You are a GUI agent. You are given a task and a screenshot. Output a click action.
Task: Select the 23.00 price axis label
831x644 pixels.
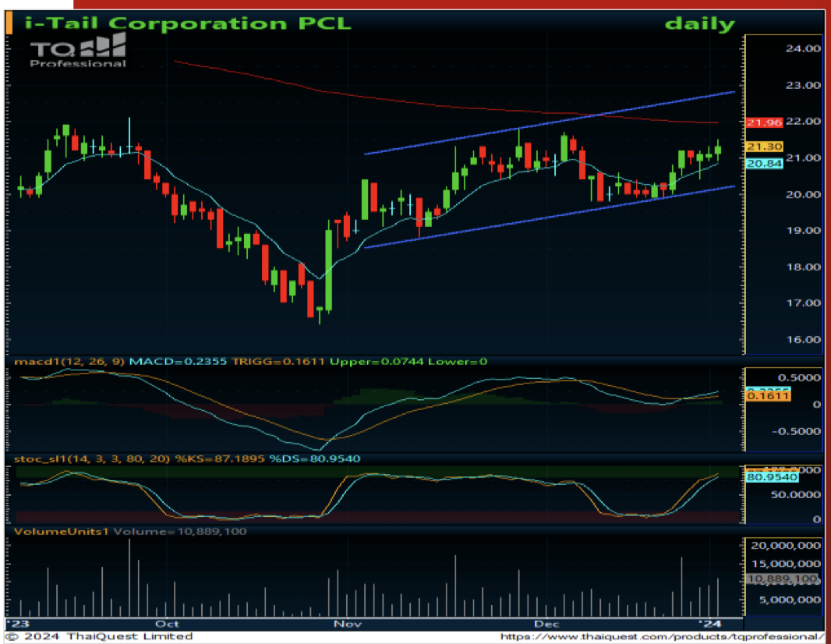[803, 85]
